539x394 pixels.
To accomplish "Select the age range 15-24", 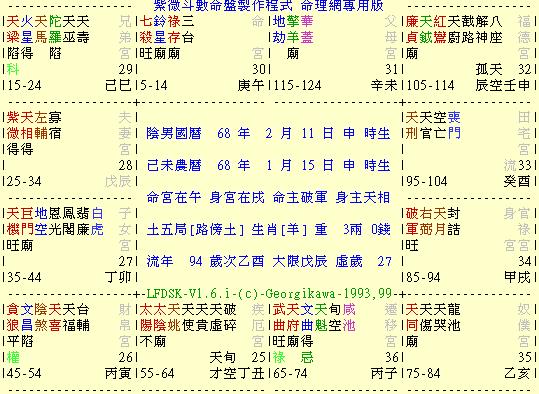I will tap(24, 86).
